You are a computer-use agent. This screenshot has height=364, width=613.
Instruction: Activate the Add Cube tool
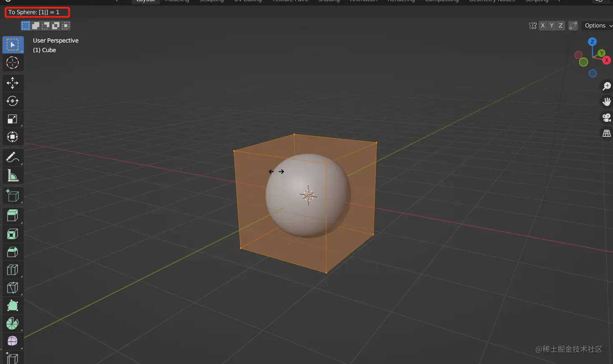[x=13, y=196]
